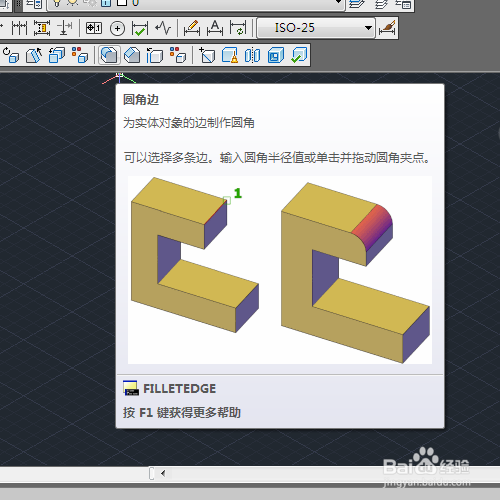The width and height of the screenshot is (500, 500).
Task: Click the Jogged Linear dimension icon
Action: coord(163,28)
